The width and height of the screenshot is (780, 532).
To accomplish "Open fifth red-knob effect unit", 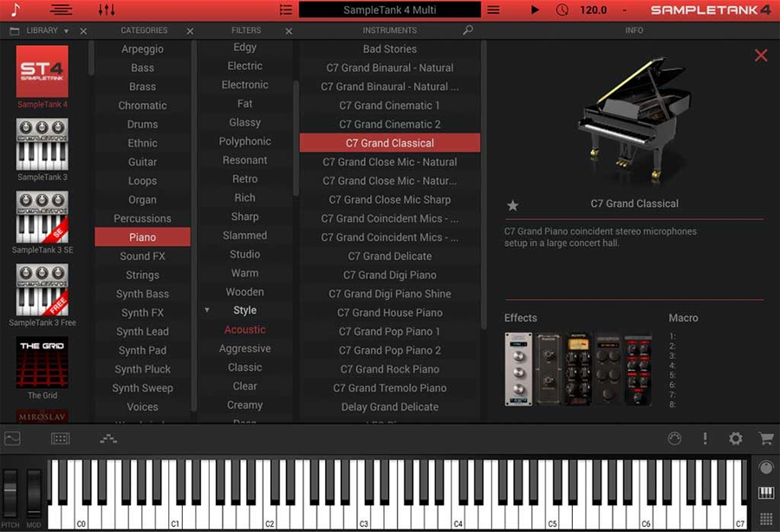I will click(x=638, y=369).
